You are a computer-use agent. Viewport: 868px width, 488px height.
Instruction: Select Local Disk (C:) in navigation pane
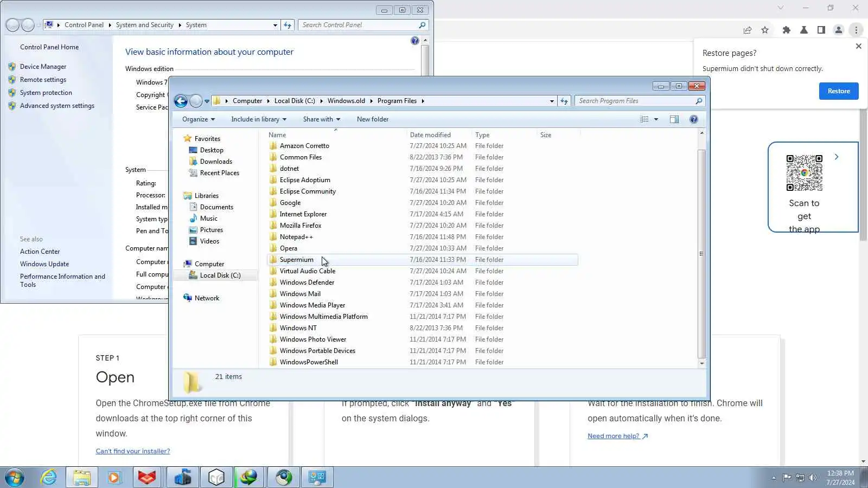tap(220, 275)
